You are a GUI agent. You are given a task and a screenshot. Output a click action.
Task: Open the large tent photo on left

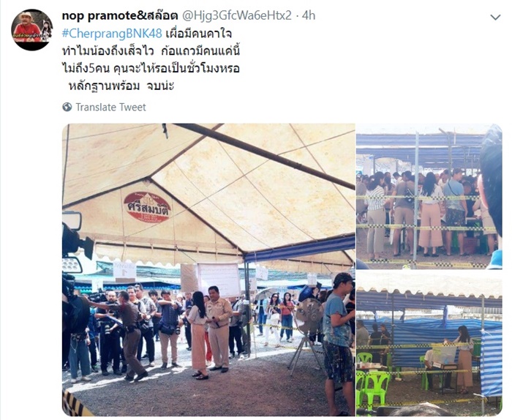[208, 269]
